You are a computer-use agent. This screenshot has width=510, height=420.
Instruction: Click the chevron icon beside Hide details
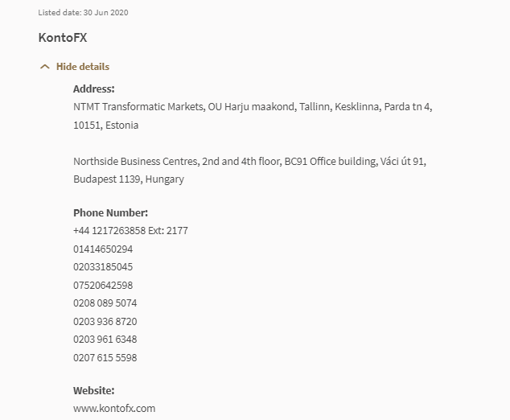[x=44, y=67]
